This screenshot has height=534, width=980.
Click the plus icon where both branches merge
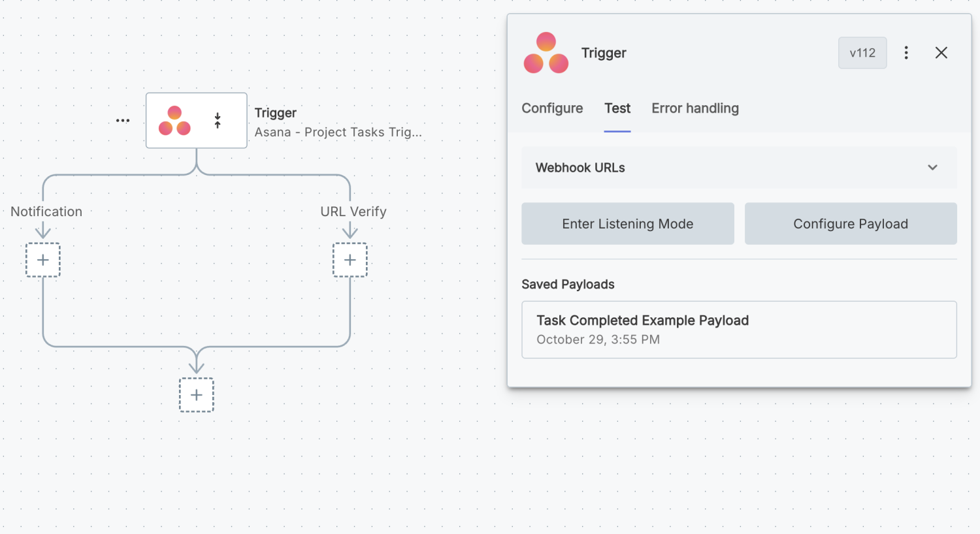pos(196,394)
